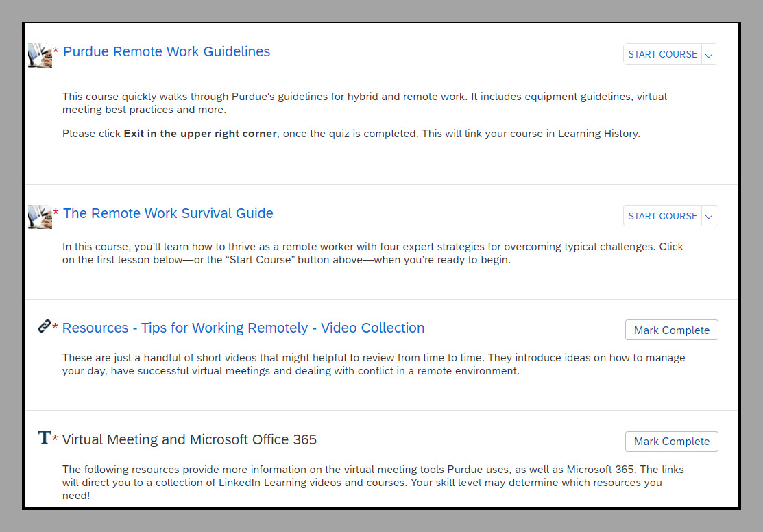Expand the dropdown arrow for Purdue Remote Work Guidelines

710,55
